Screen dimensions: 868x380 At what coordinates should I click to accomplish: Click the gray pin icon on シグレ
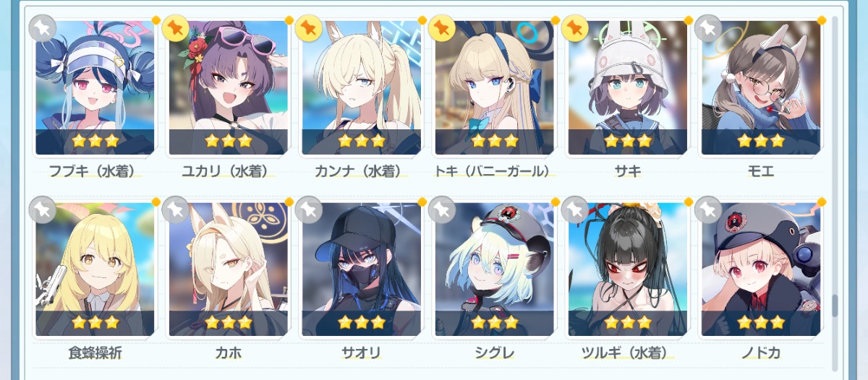pyautogui.click(x=441, y=210)
